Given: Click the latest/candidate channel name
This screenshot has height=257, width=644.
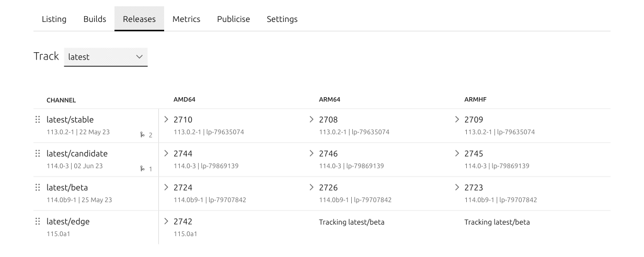Looking at the screenshot, I should [77, 154].
